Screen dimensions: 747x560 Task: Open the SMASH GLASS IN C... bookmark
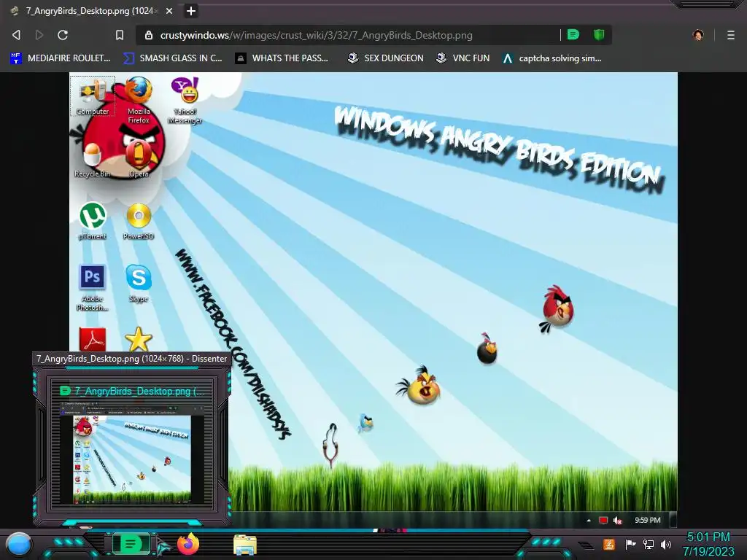pos(173,58)
